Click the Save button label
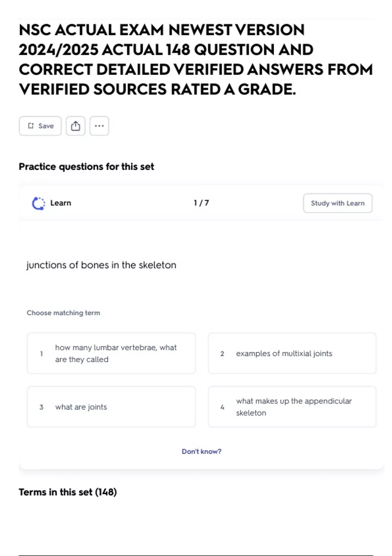 (46, 126)
